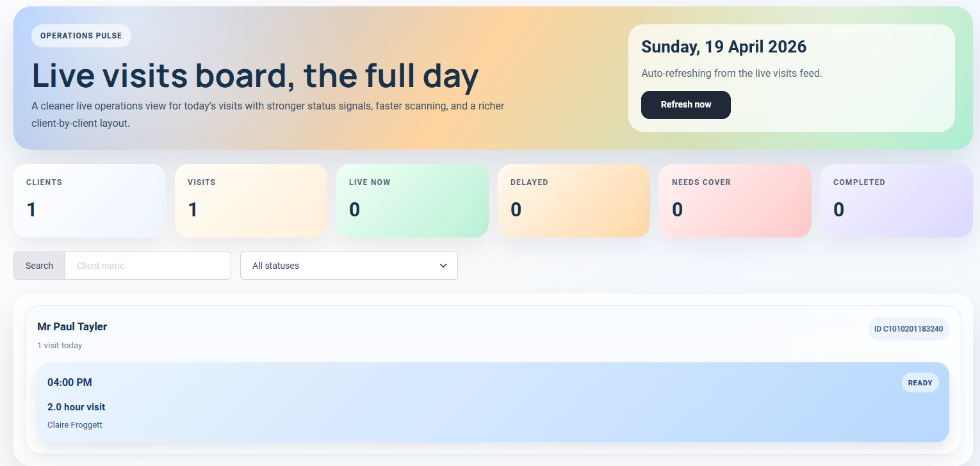Select the NEEDS COVER stat card

(735, 200)
